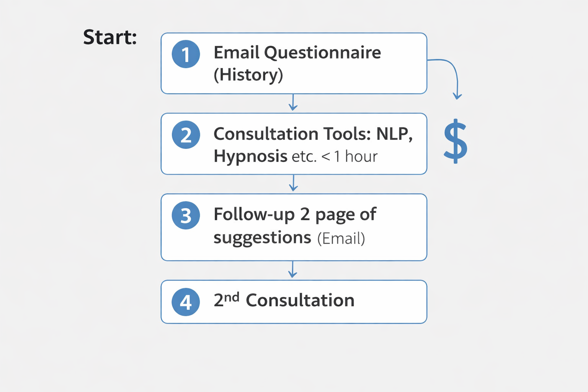This screenshot has height=392, width=588.
Task: Select the arrow between steps 2 and 3
Action: tap(293, 183)
